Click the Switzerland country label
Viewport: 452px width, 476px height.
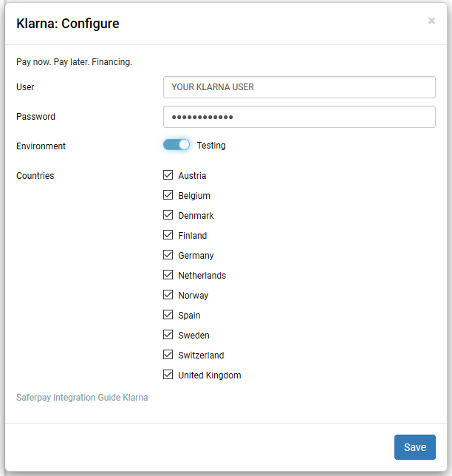pyautogui.click(x=201, y=356)
